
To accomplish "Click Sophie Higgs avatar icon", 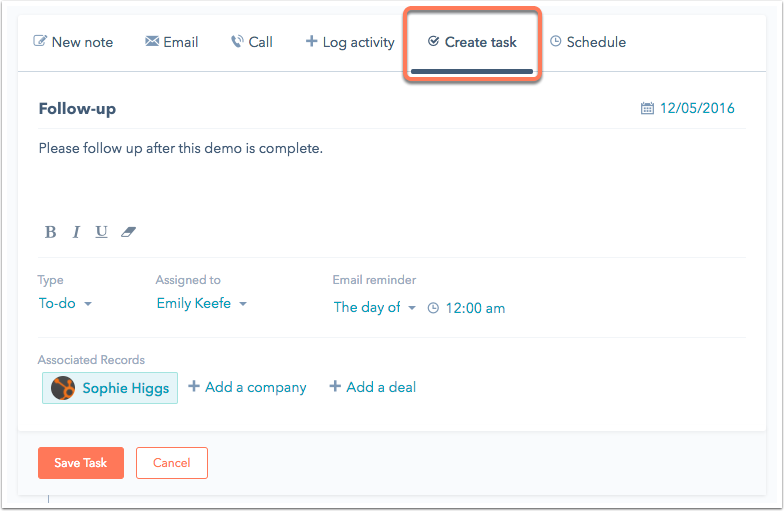I will click(x=63, y=388).
